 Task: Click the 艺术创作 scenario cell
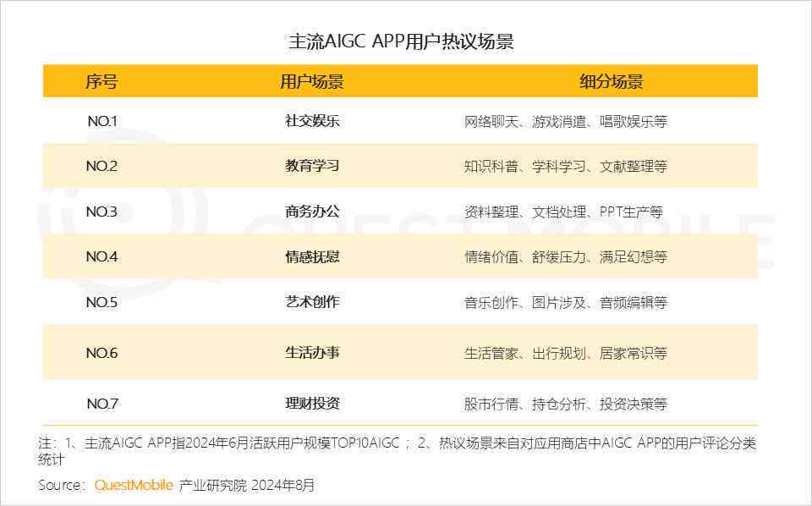[x=312, y=302]
